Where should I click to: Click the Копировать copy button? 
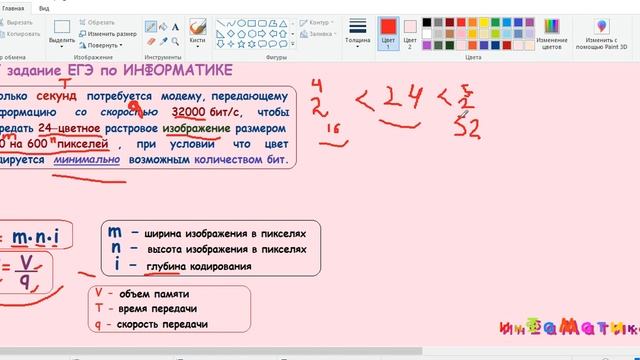[20, 34]
